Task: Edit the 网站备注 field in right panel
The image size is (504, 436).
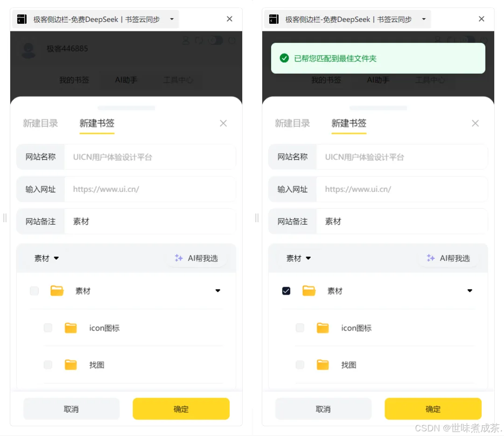Action: pyautogui.click(x=402, y=222)
